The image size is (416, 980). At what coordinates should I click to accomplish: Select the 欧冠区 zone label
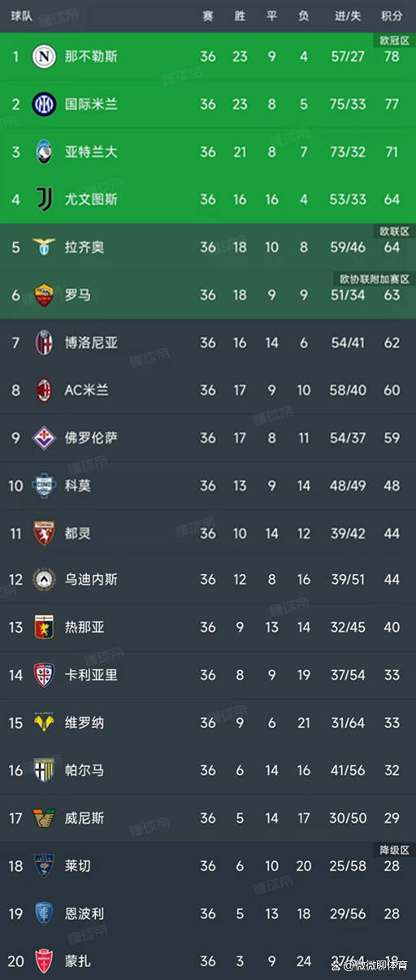[x=394, y=40]
